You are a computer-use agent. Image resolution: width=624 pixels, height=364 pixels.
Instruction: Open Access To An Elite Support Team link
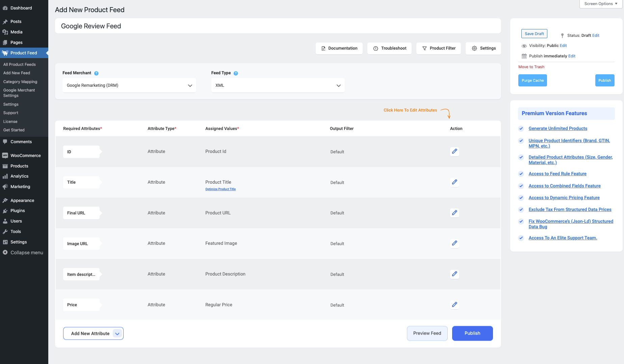(x=563, y=238)
